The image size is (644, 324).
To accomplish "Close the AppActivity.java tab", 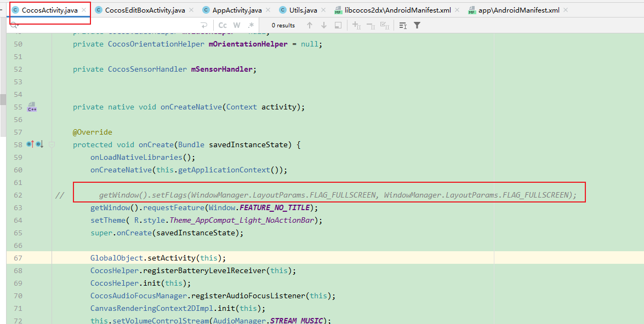I will (x=268, y=10).
